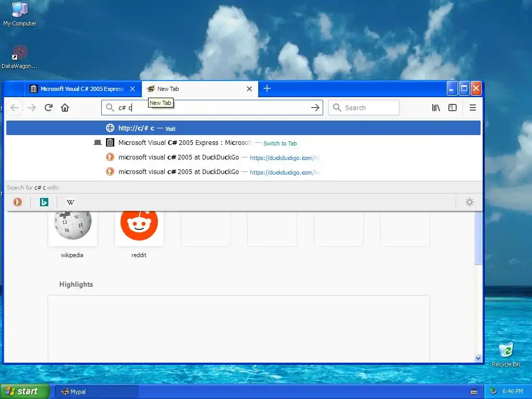
Task: Search with Bing one-off engine icon
Action: [44, 202]
